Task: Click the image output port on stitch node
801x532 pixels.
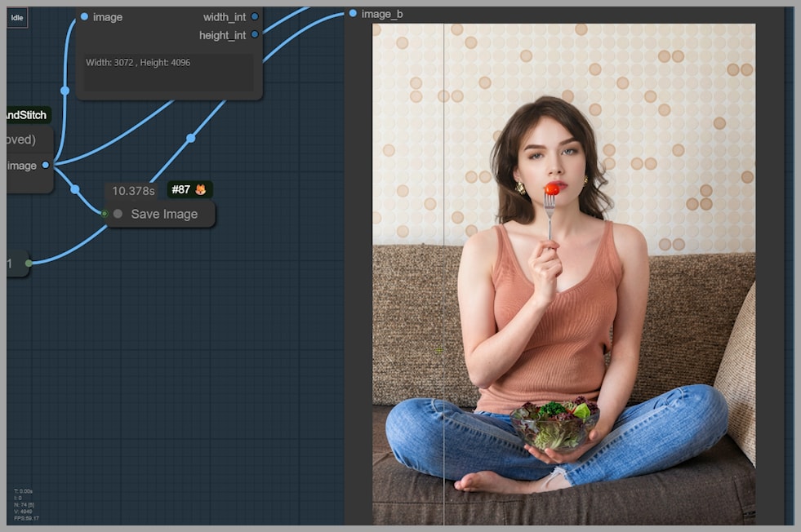Action: click(x=46, y=165)
